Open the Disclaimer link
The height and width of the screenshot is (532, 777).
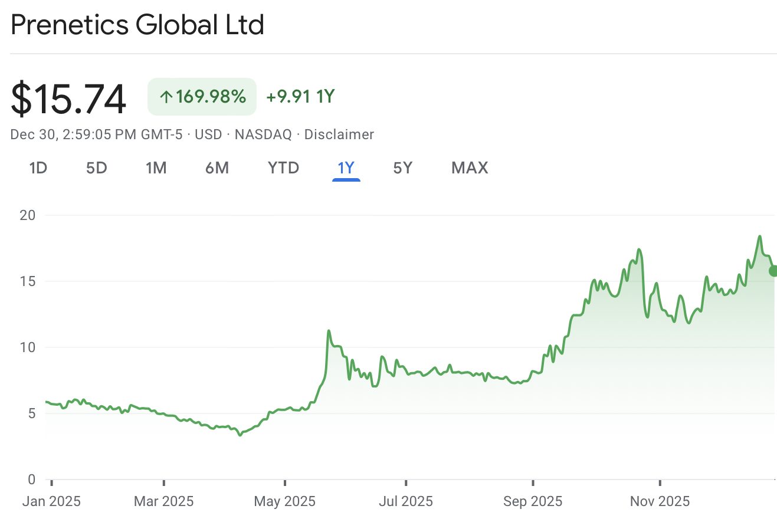click(339, 134)
